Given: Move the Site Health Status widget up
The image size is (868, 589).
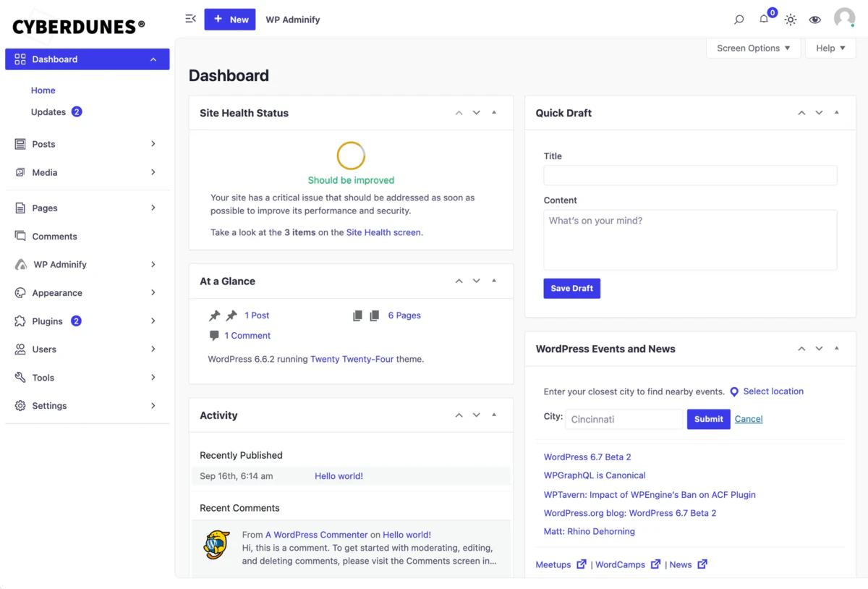Looking at the screenshot, I should coord(459,113).
